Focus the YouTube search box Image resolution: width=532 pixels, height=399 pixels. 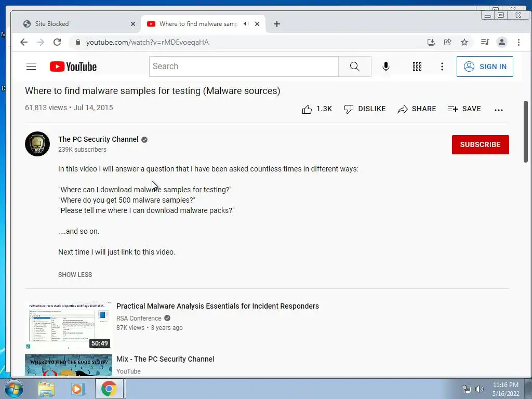click(244, 66)
